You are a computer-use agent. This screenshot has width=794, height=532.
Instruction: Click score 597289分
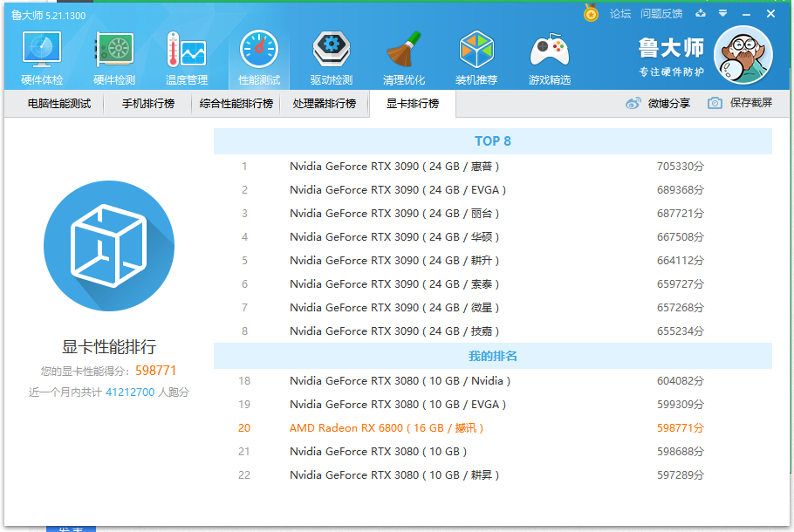680,475
